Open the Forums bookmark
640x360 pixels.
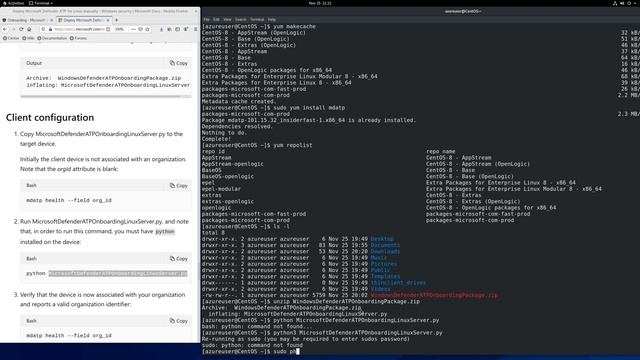78,38
